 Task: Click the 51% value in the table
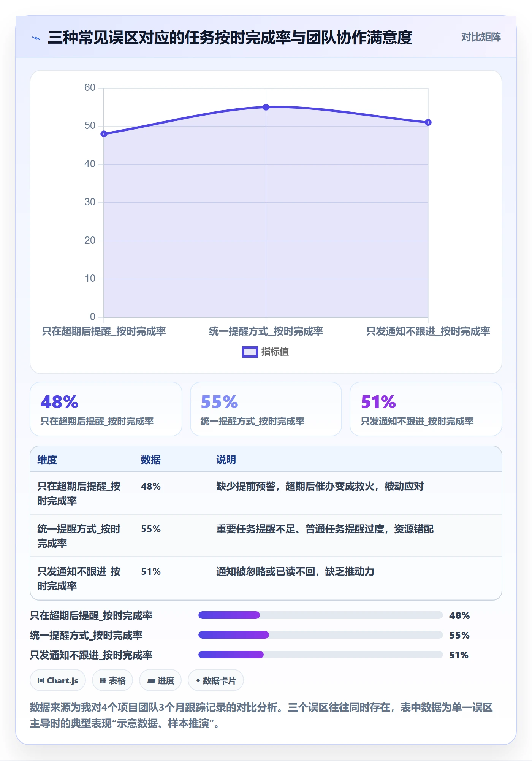point(151,571)
